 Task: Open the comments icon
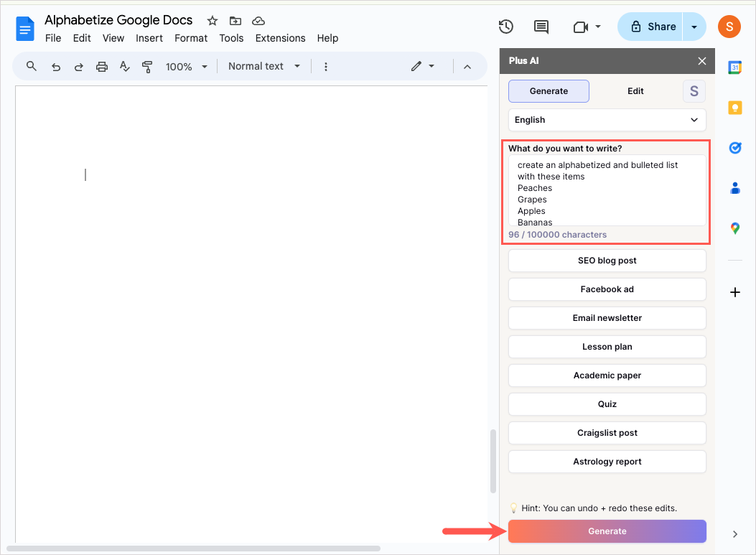pyautogui.click(x=541, y=27)
